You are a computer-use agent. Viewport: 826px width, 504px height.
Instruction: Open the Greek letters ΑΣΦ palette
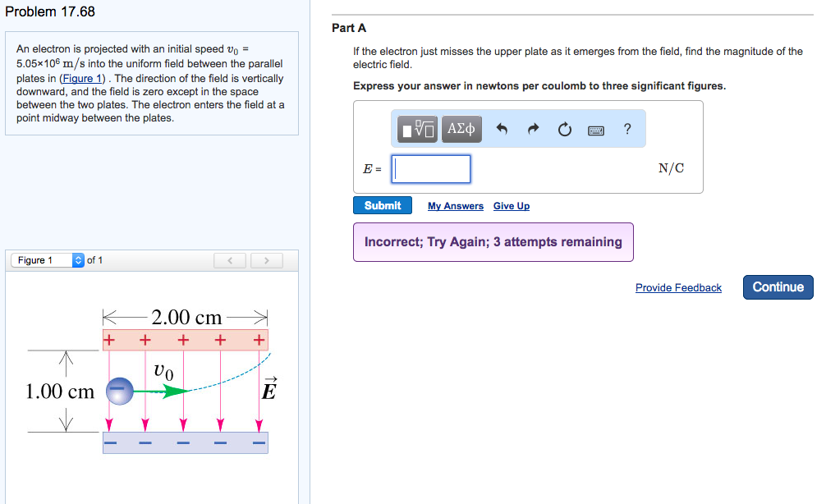pos(461,129)
